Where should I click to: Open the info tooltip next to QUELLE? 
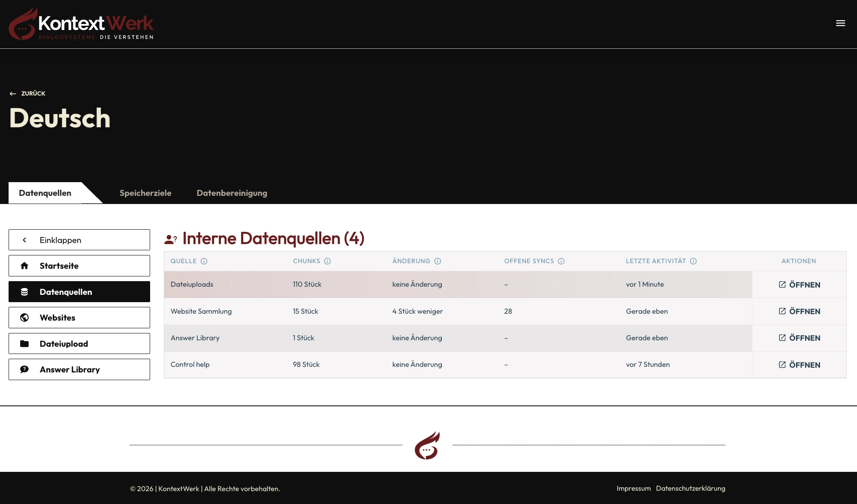[205, 261]
